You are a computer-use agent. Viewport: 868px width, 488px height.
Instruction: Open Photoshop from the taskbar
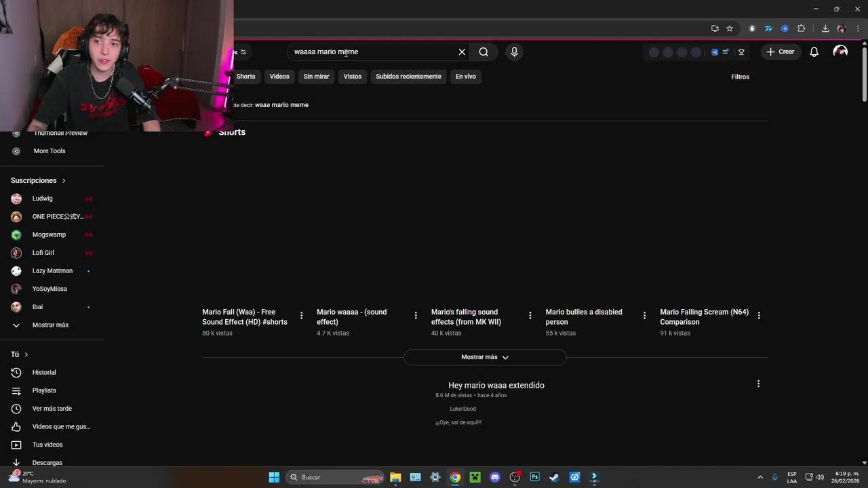pos(534,477)
